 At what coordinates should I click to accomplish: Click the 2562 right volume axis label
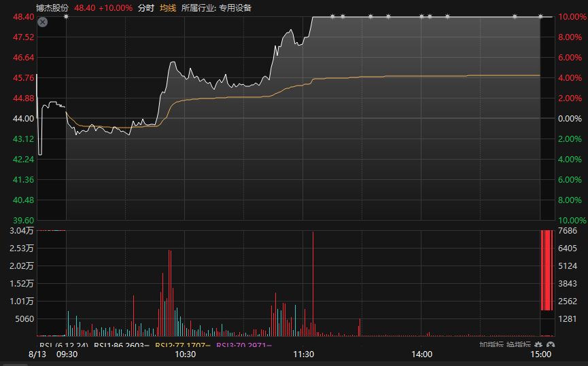[x=568, y=301]
